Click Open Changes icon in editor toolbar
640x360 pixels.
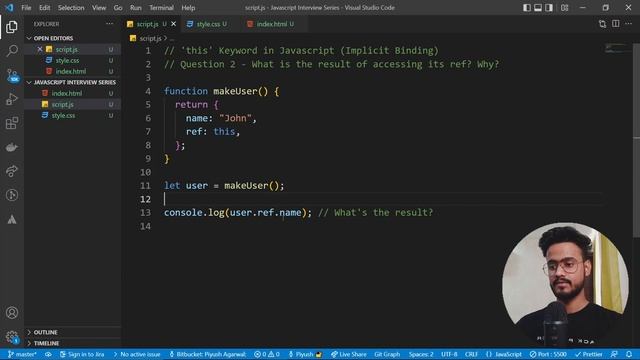pos(602,24)
